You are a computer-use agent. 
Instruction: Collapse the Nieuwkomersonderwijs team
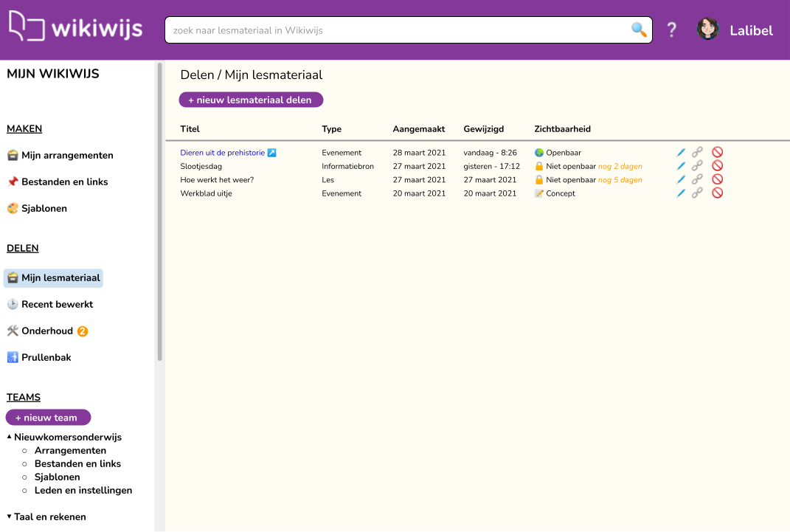coord(9,437)
